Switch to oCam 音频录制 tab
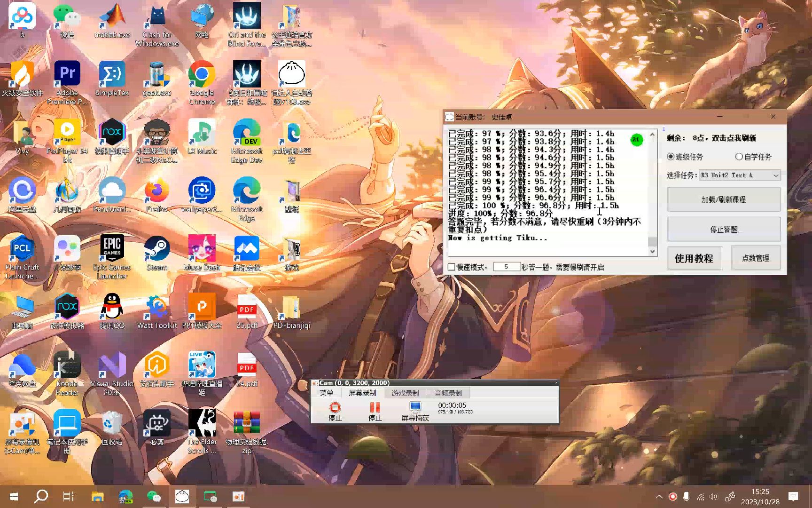 pos(448,393)
